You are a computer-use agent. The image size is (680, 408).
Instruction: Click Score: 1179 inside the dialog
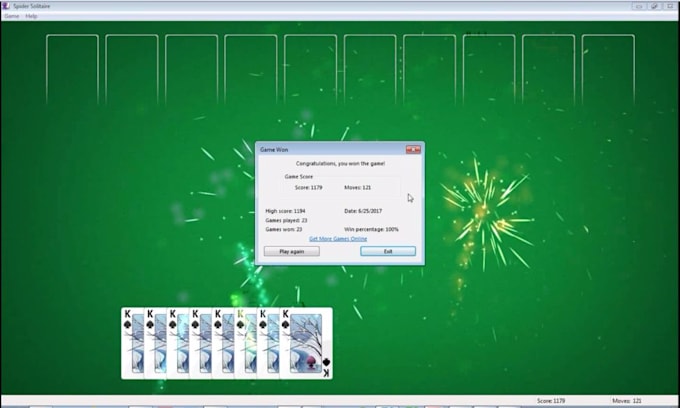click(x=308, y=187)
